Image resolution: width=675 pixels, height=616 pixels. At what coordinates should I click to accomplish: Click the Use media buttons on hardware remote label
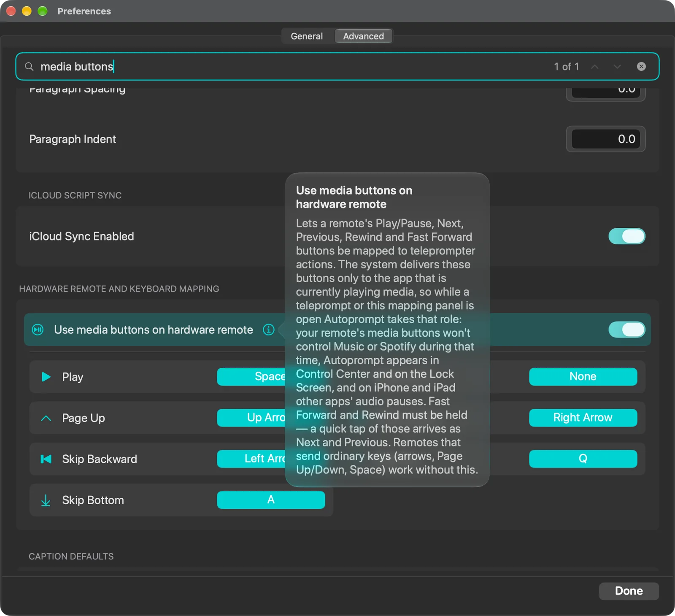coord(154,330)
